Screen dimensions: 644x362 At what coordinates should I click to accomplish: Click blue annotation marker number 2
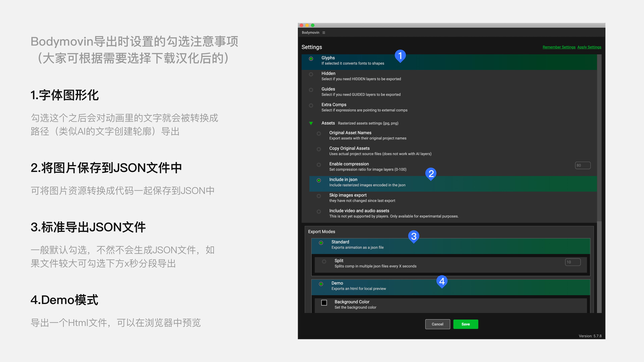[x=431, y=173]
